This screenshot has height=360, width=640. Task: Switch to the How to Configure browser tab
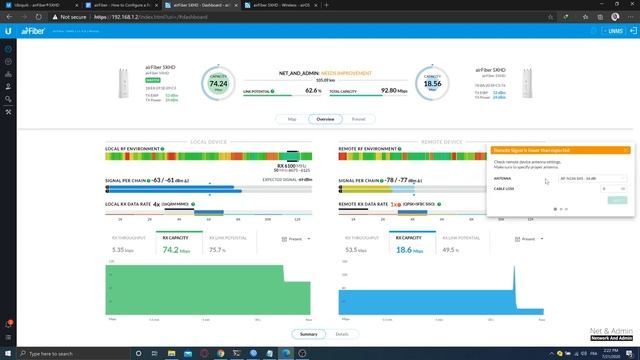click(121, 5)
